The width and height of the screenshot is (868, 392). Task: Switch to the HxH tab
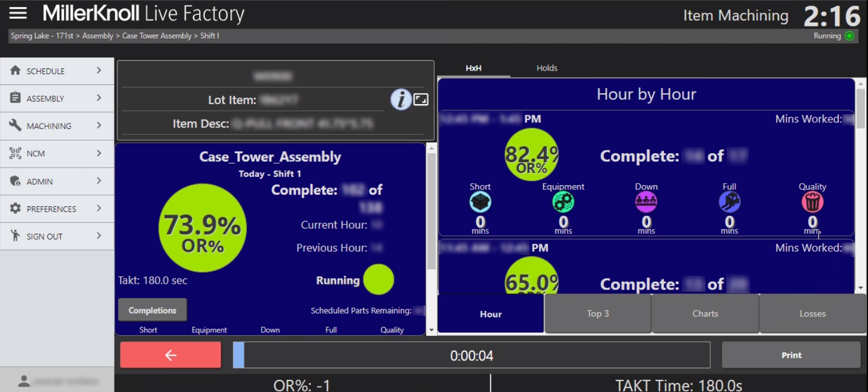473,68
